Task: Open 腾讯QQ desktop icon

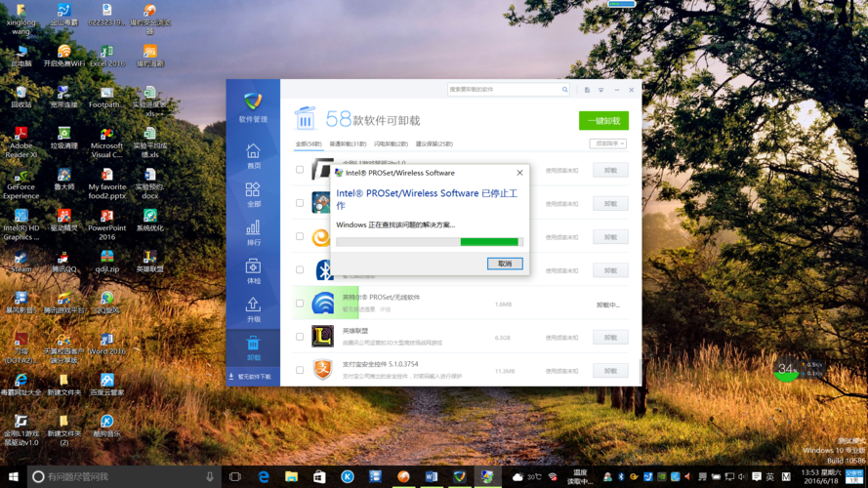Action: tap(63, 262)
